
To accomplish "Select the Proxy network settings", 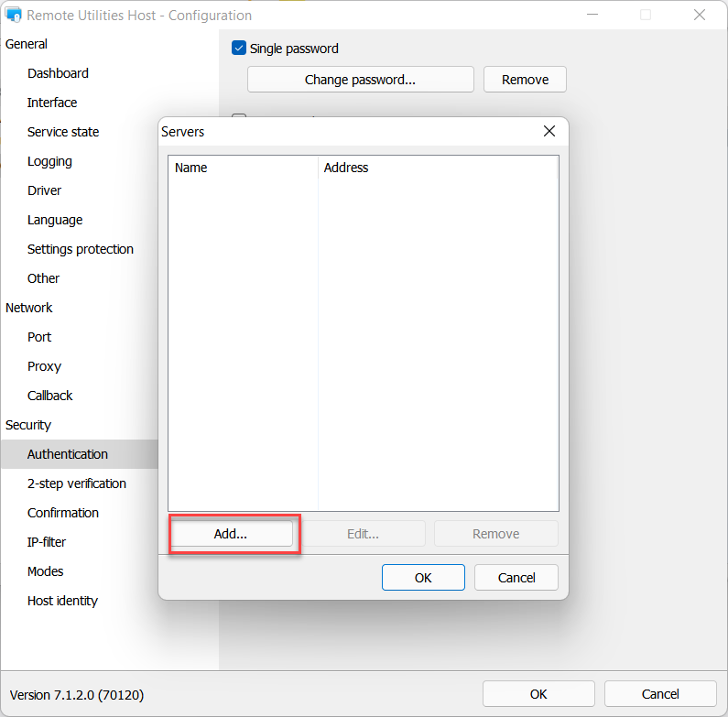I will pyautogui.click(x=44, y=366).
